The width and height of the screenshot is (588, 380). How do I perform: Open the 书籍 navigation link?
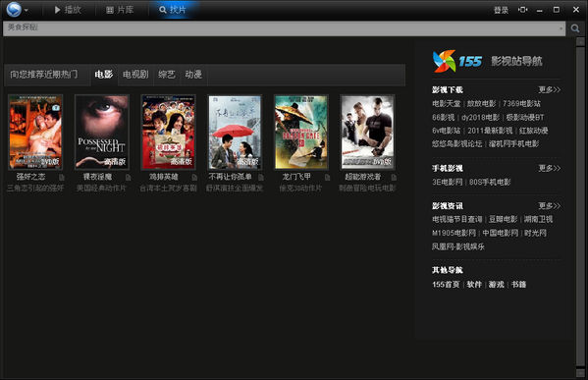coord(518,285)
